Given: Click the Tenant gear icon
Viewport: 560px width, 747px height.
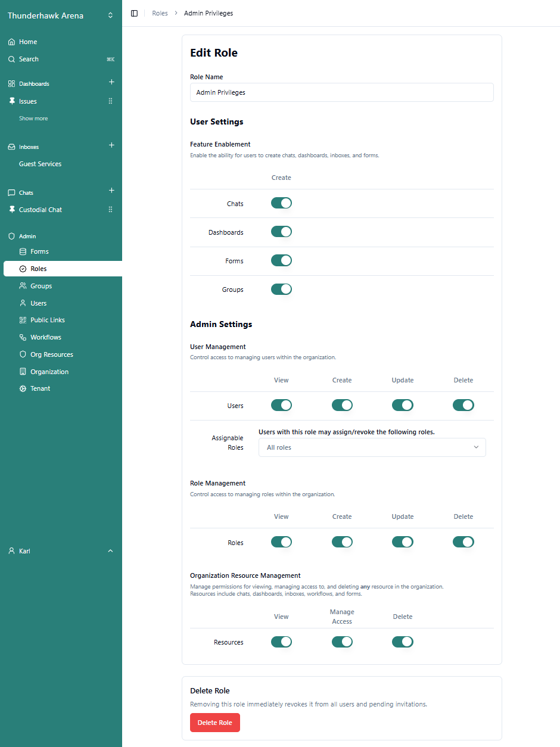Looking at the screenshot, I should 23,388.
